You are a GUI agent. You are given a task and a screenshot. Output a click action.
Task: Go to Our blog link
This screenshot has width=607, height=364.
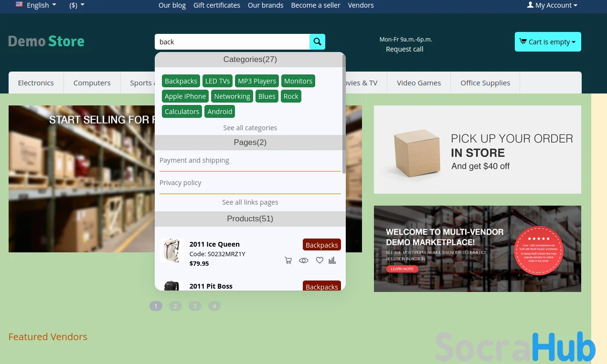click(172, 5)
